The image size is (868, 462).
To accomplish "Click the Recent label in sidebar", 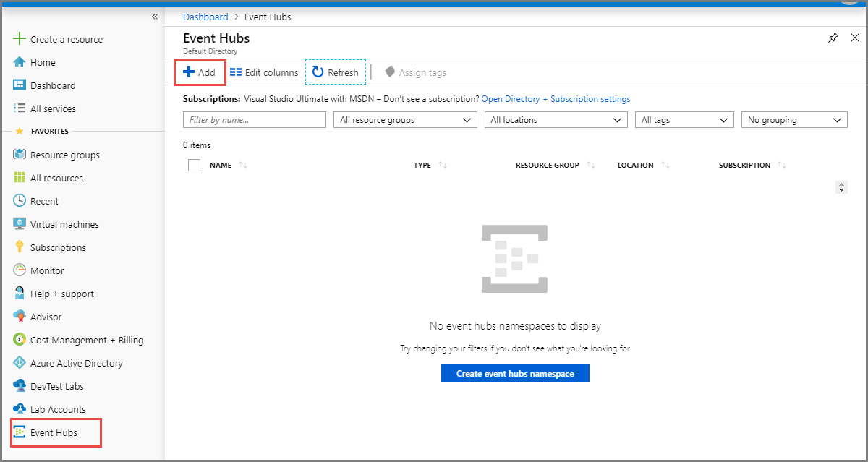I will 44,201.
